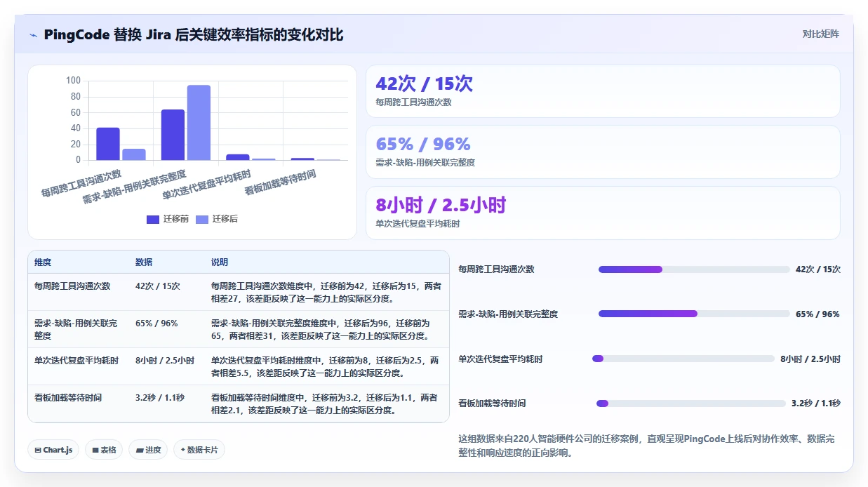The width and height of the screenshot is (868, 487).
Task: Click the description mentioning 两者相差5.5
Action: (326, 366)
